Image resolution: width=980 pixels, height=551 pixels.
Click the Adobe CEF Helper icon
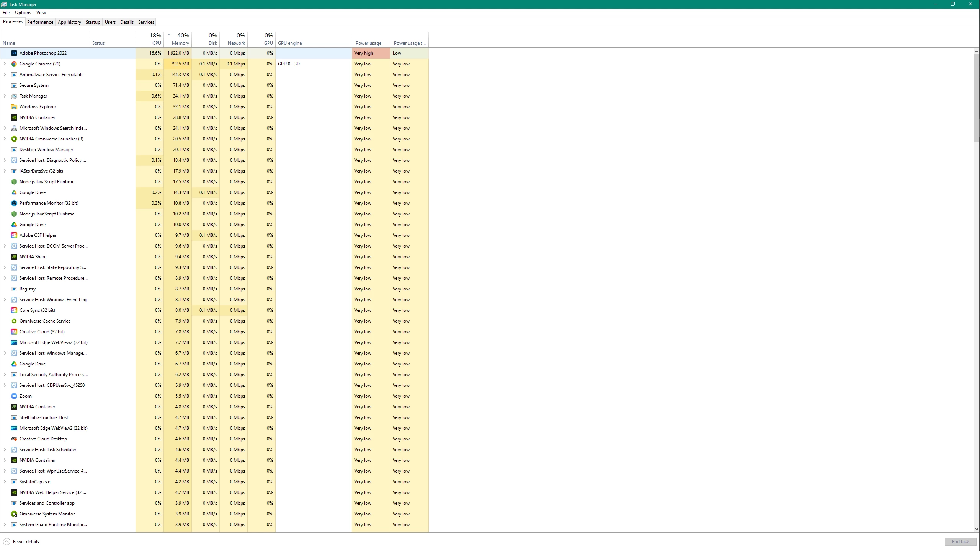point(14,235)
